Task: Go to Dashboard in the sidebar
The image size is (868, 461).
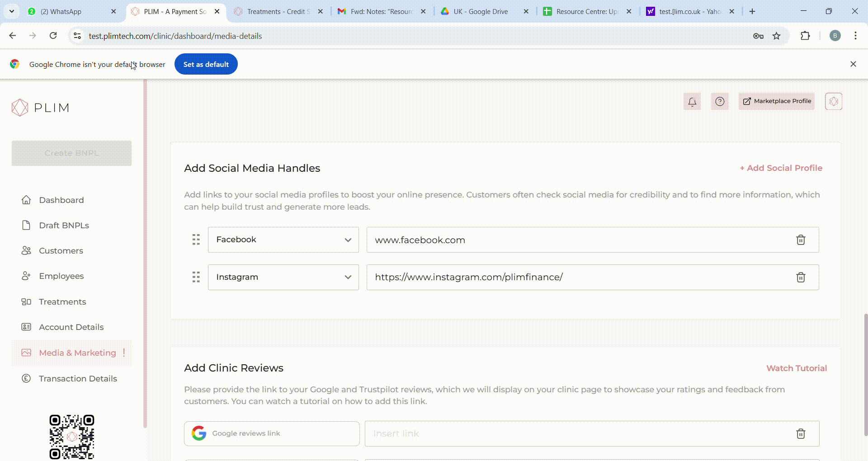Action: pyautogui.click(x=61, y=200)
